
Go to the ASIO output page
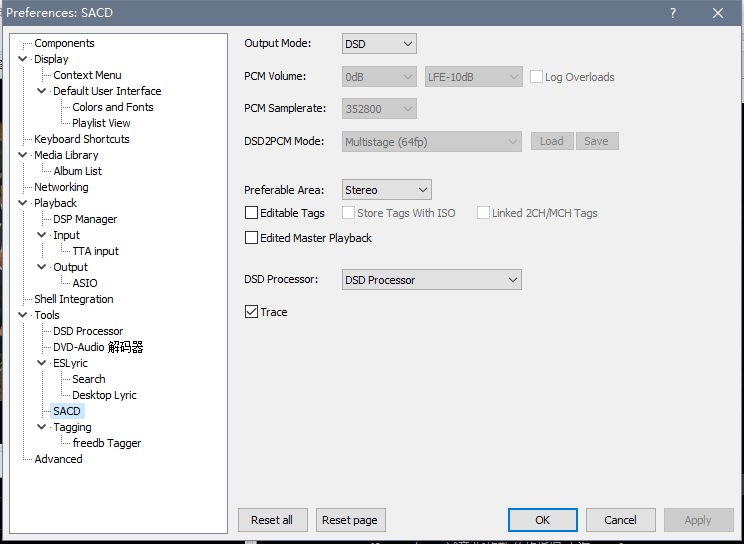coord(85,283)
